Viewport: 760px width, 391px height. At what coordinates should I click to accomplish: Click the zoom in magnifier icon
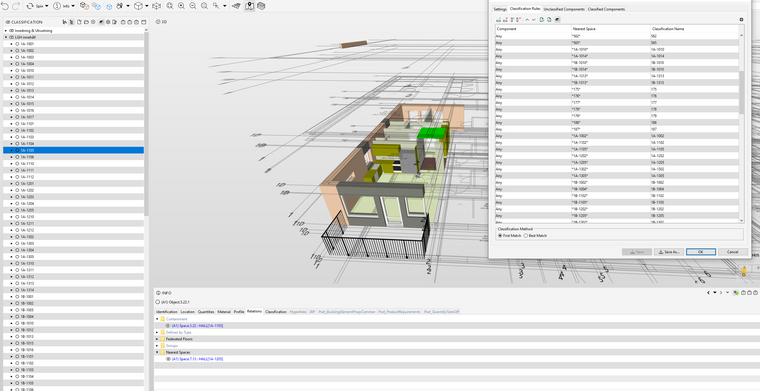[181, 6]
